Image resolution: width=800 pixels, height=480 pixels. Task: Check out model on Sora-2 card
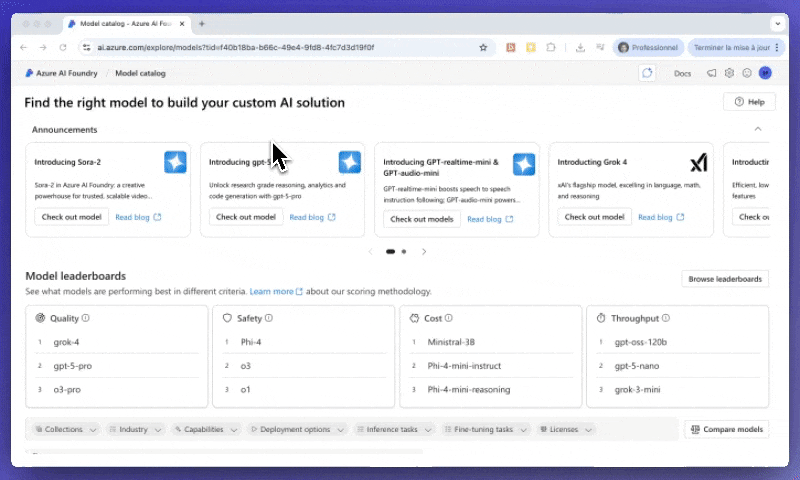tap(71, 217)
